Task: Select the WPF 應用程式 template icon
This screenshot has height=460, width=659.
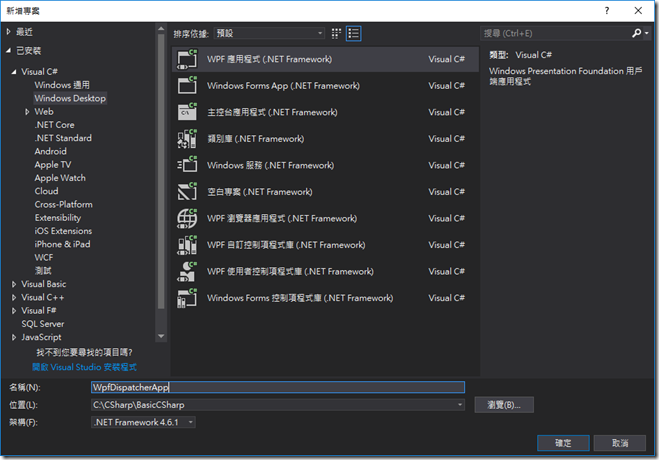Action: (x=187, y=59)
